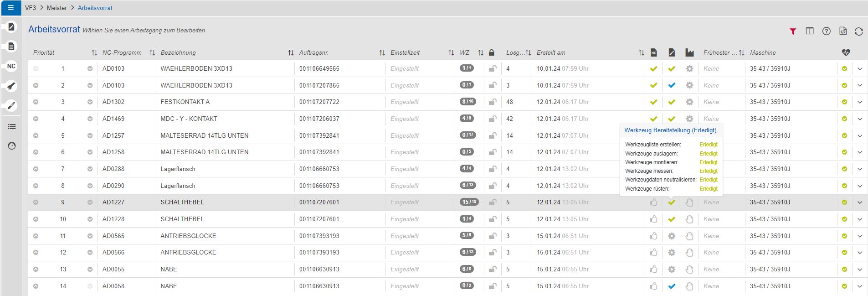Open the NC section in left sidebar
Screen dimensions: 868x296
tap(11, 66)
